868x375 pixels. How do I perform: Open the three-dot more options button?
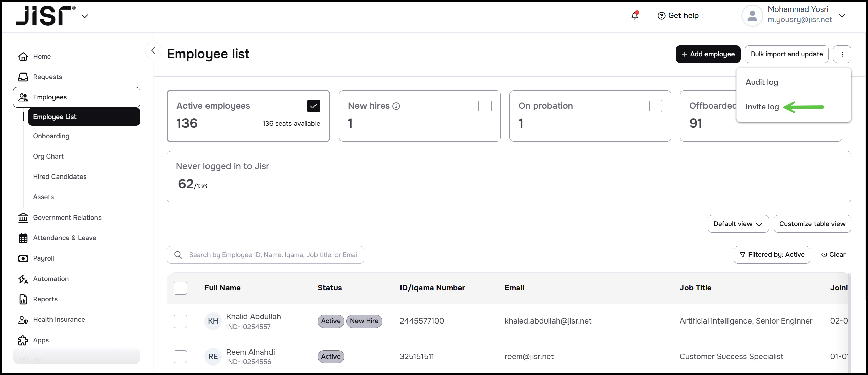point(842,54)
